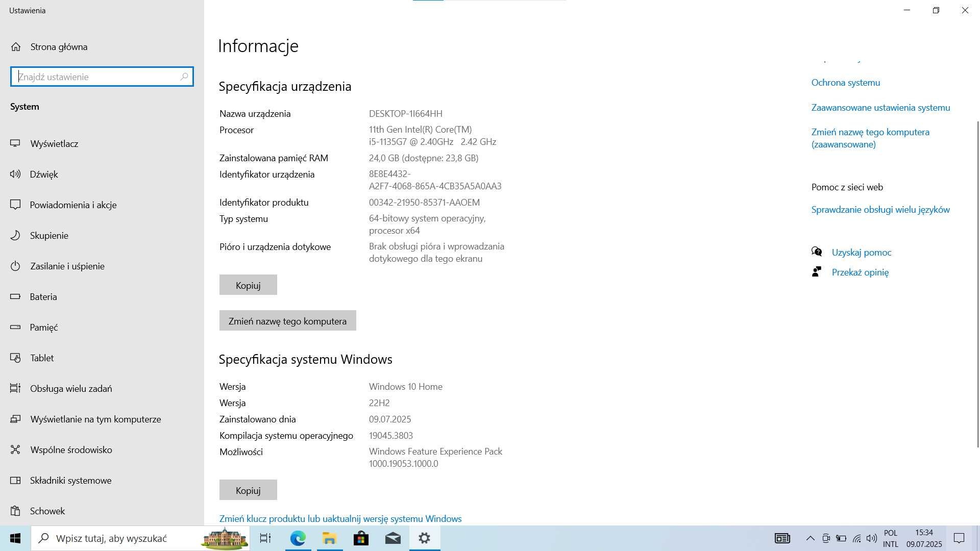Click the search magnifier in Znajdź ustawienie
Screen dimensions: 980x551
click(x=184, y=77)
